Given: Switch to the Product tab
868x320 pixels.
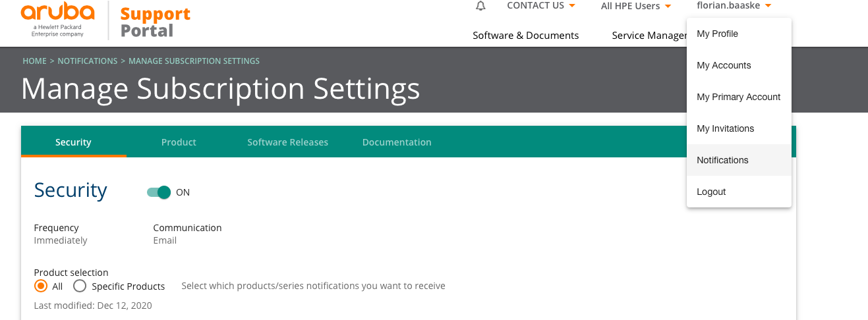Looking at the screenshot, I should click(179, 142).
